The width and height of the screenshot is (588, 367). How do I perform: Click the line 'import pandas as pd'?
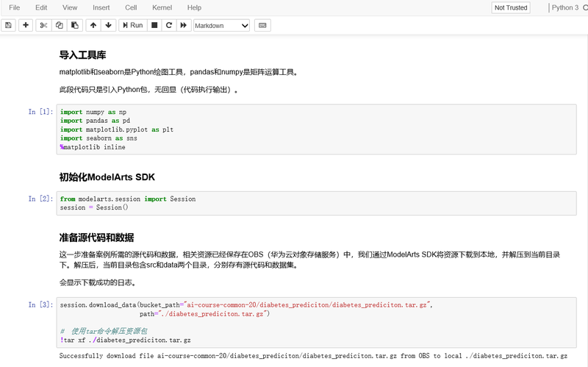pos(96,121)
